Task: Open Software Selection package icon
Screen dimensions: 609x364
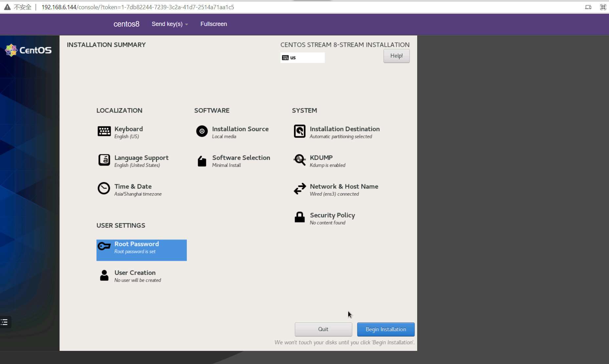Action: coord(202,161)
